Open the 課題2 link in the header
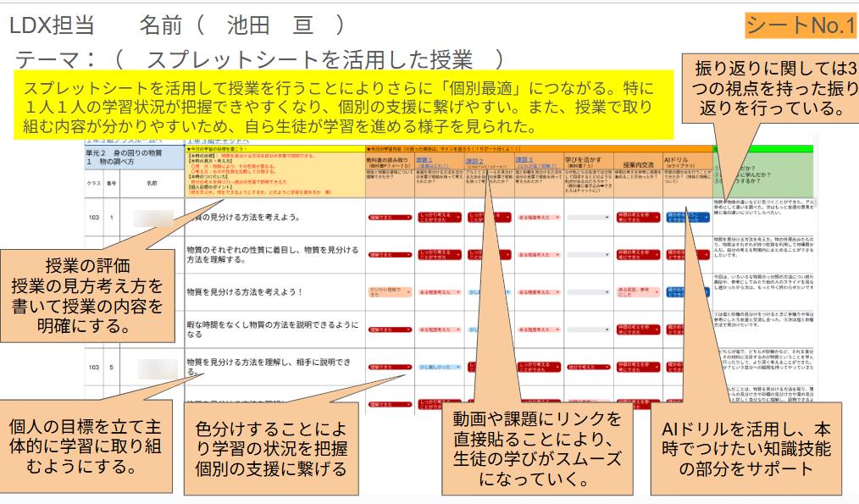This screenshot has height=504, width=859. click(x=475, y=158)
